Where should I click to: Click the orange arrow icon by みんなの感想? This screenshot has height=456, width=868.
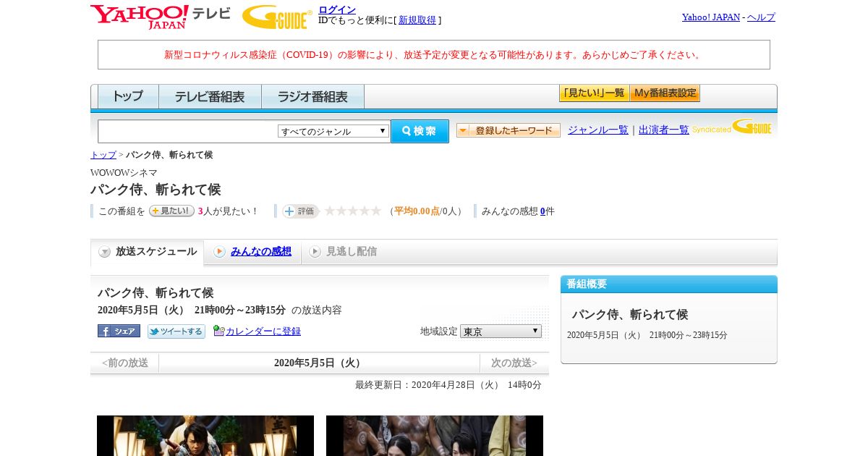click(219, 251)
